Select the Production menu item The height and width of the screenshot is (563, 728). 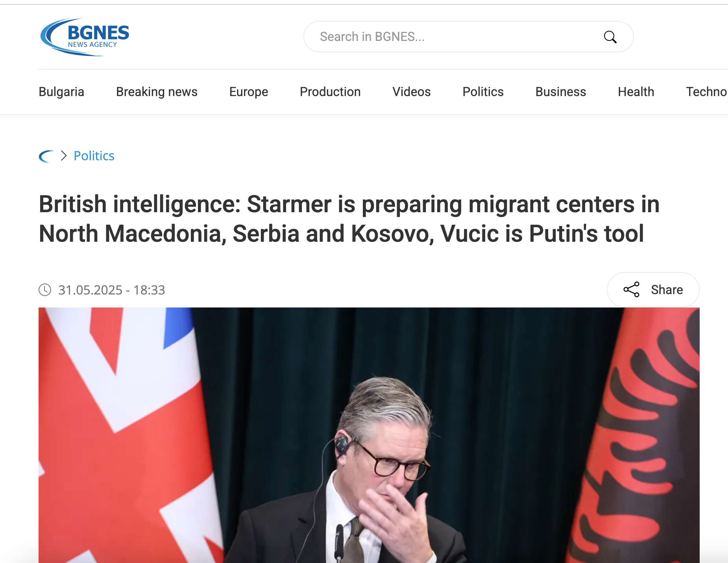pos(330,92)
